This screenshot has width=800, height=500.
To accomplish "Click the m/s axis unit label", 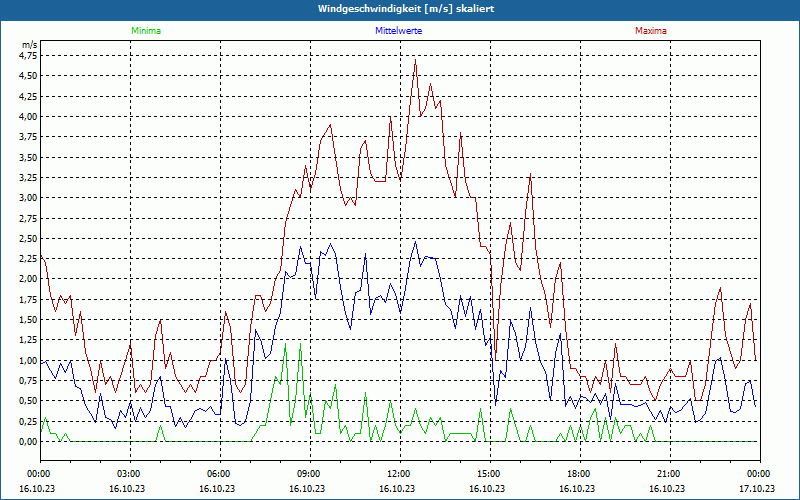I will [x=30, y=45].
